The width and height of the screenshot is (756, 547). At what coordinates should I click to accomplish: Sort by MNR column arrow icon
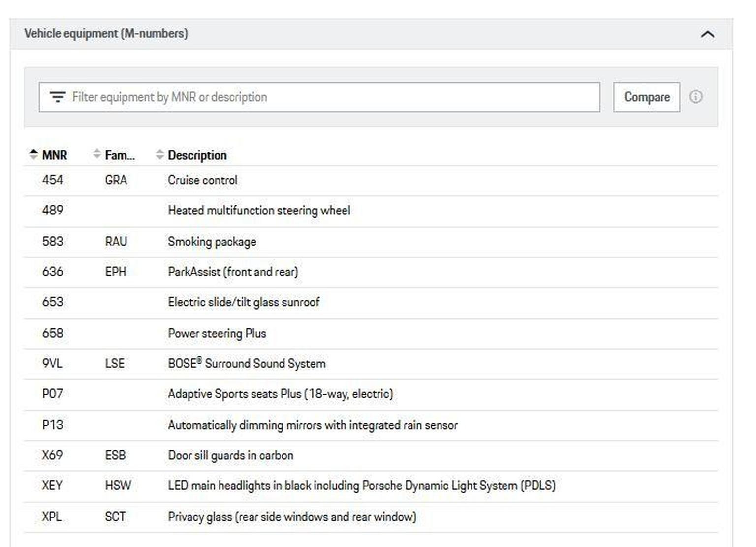click(x=33, y=154)
